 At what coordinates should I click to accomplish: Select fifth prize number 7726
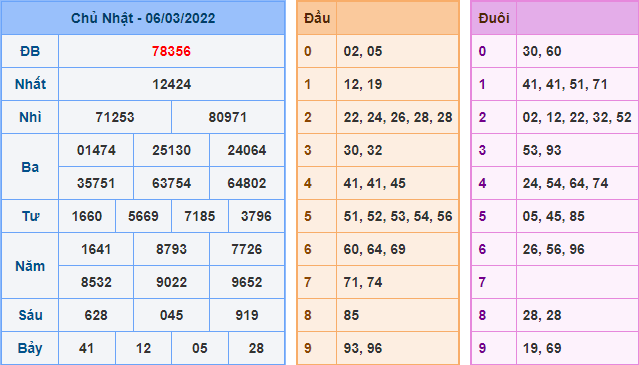[247, 249]
